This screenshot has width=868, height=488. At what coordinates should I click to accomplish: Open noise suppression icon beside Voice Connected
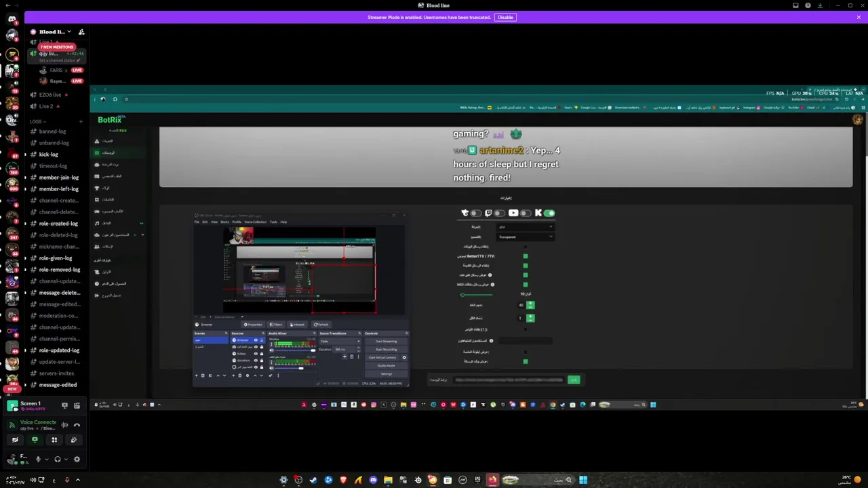64,425
